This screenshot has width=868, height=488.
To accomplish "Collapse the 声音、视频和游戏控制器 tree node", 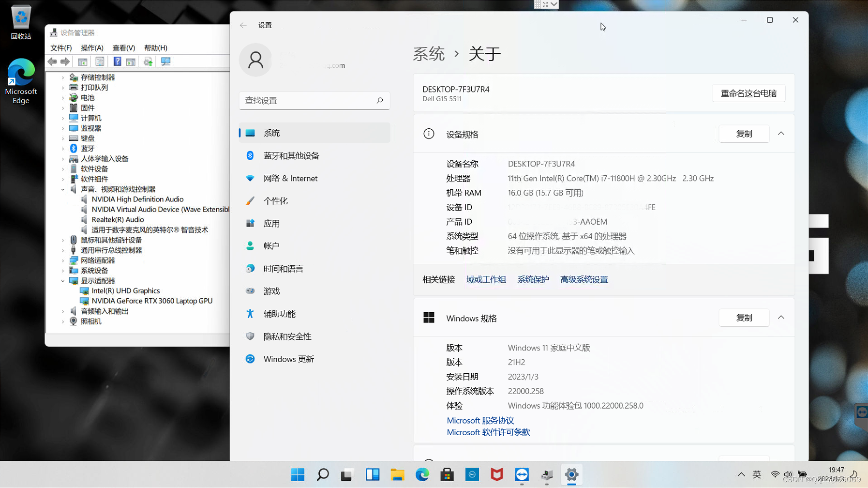I will (63, 189).
